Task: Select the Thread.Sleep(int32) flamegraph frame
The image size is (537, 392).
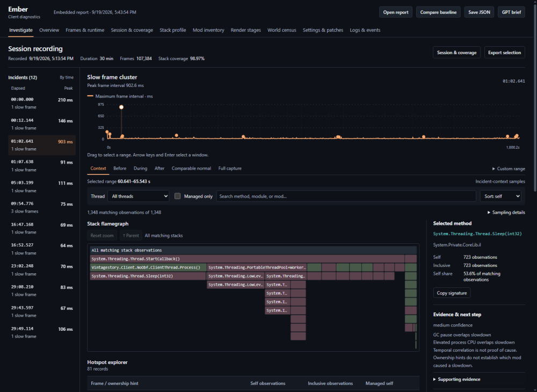Action: click(148, 276)
